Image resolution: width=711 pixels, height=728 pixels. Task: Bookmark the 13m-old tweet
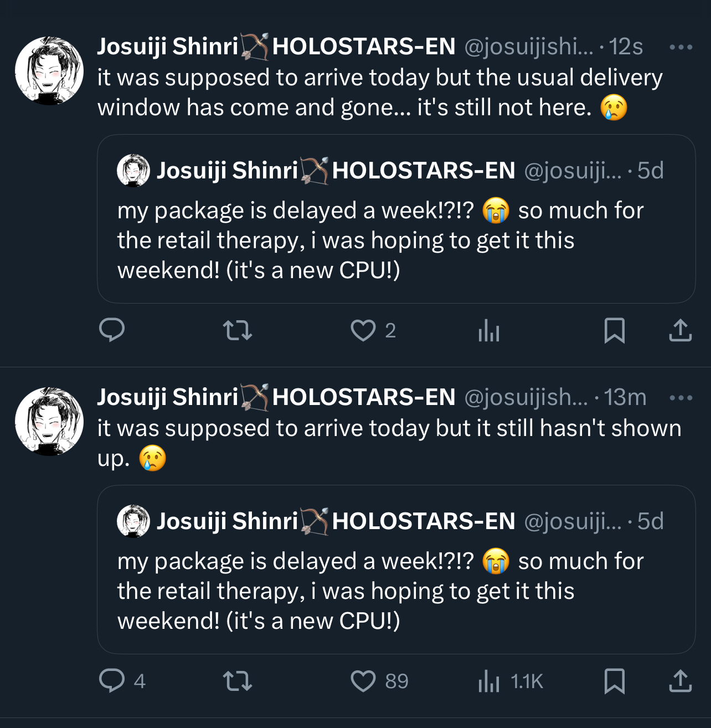[x=614, y=681]
